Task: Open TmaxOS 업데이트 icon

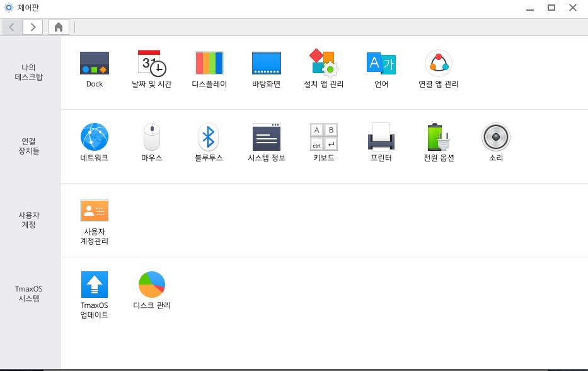Action: [95, 285]
